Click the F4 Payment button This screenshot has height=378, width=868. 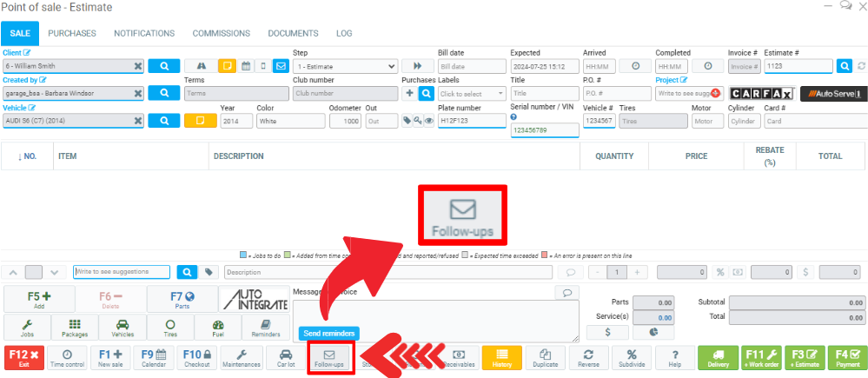(843, 358)
